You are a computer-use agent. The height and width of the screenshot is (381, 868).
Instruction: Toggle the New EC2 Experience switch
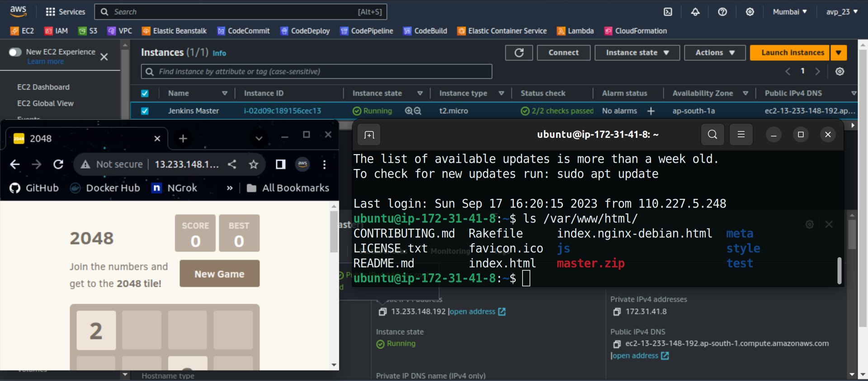click(x=15, y=52)
